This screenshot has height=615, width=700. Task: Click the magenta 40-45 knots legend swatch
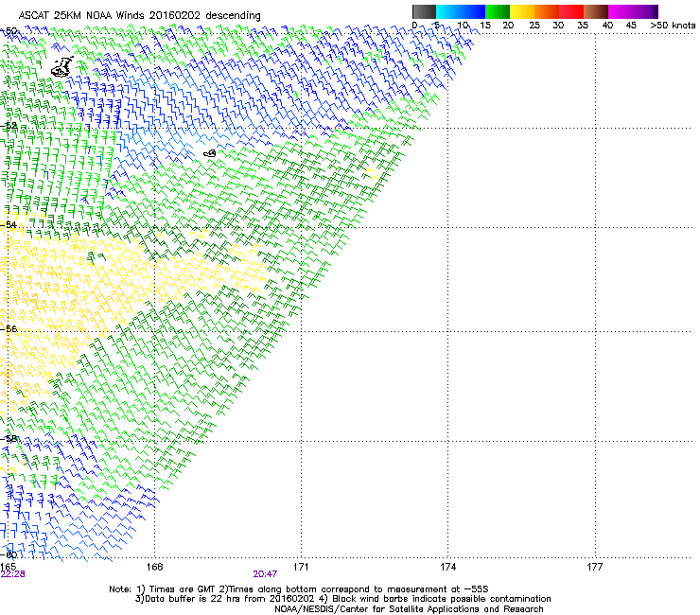pos(621,11)
